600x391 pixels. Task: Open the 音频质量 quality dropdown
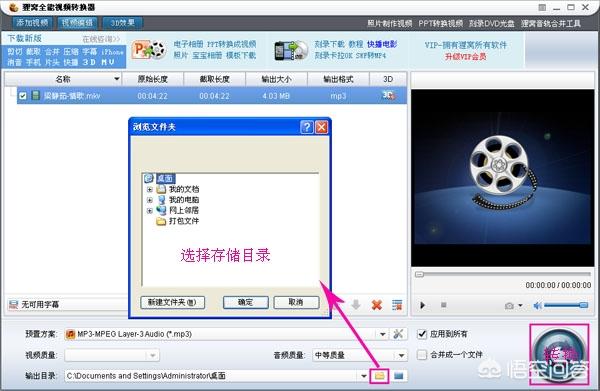click(401, 355)
